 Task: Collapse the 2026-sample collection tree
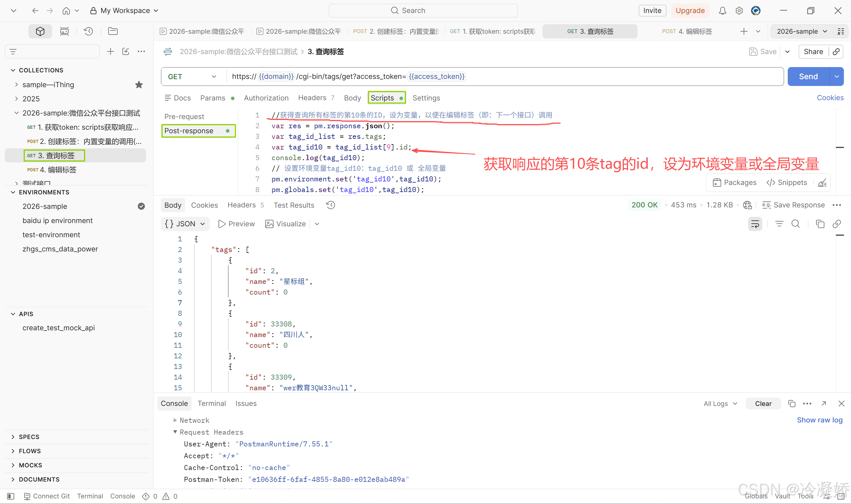click(16, 113)
